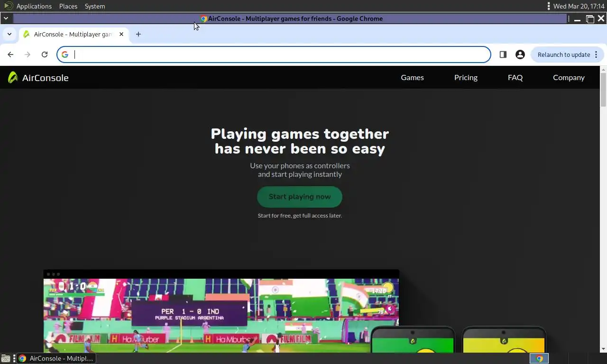The height and width of the screenshot is (364, 607).
Task: Click the page's vertical scrollbar thumb
Action: [603, 90]
